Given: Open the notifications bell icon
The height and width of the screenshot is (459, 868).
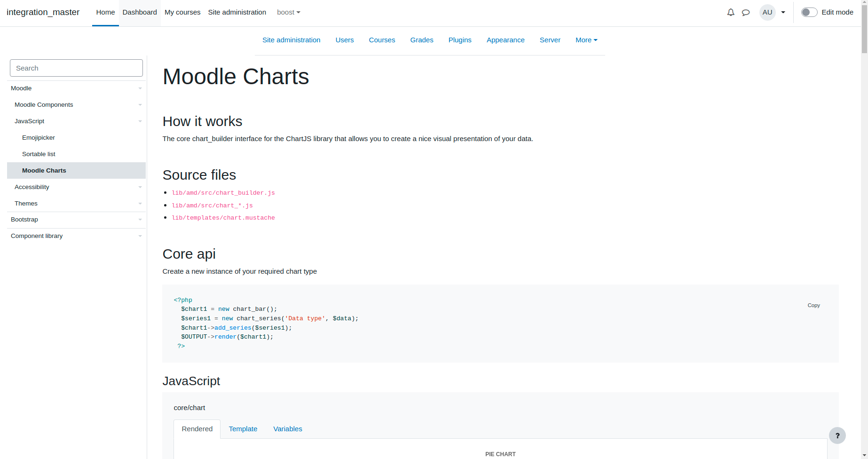Looking at the screenshot, I should click(730, 12).
